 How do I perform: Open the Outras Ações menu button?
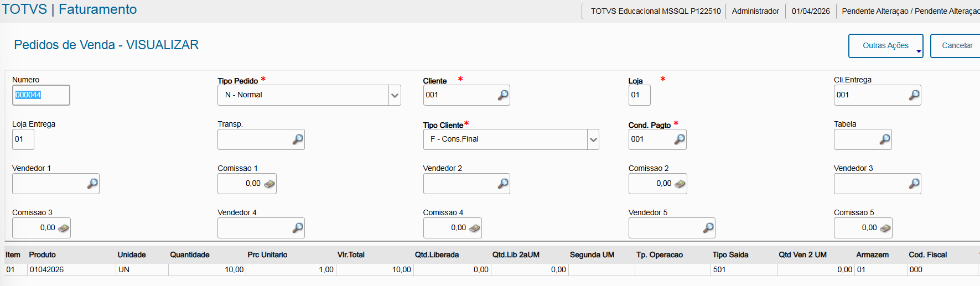tap(885, 46)
